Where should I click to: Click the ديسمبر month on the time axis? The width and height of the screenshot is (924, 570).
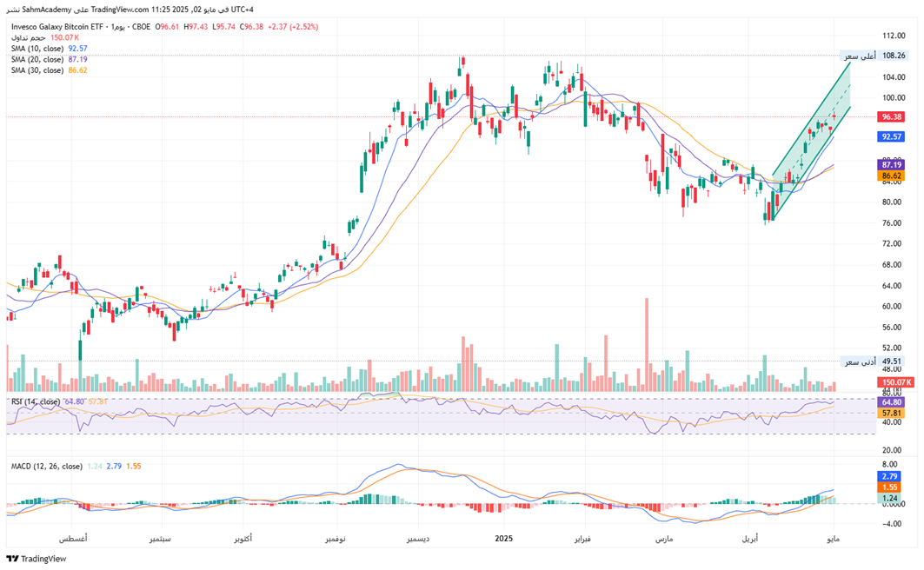point(418,539)
